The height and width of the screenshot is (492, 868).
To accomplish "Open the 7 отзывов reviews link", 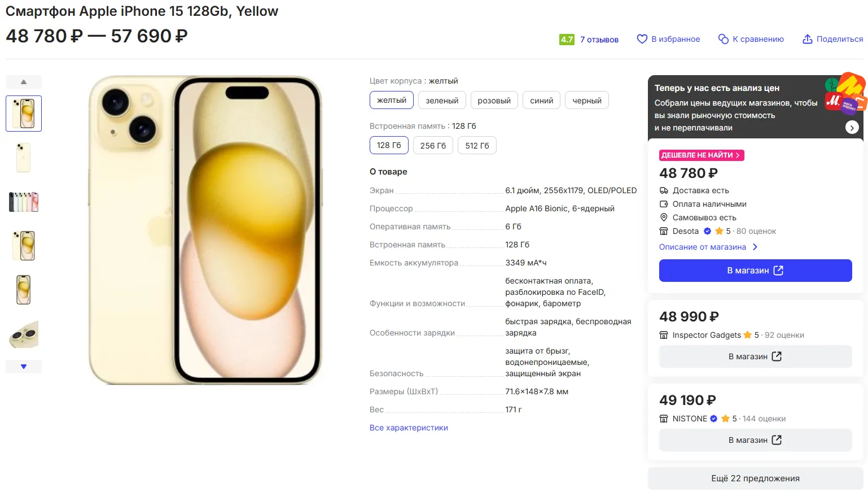I will (x=599, y=40).
